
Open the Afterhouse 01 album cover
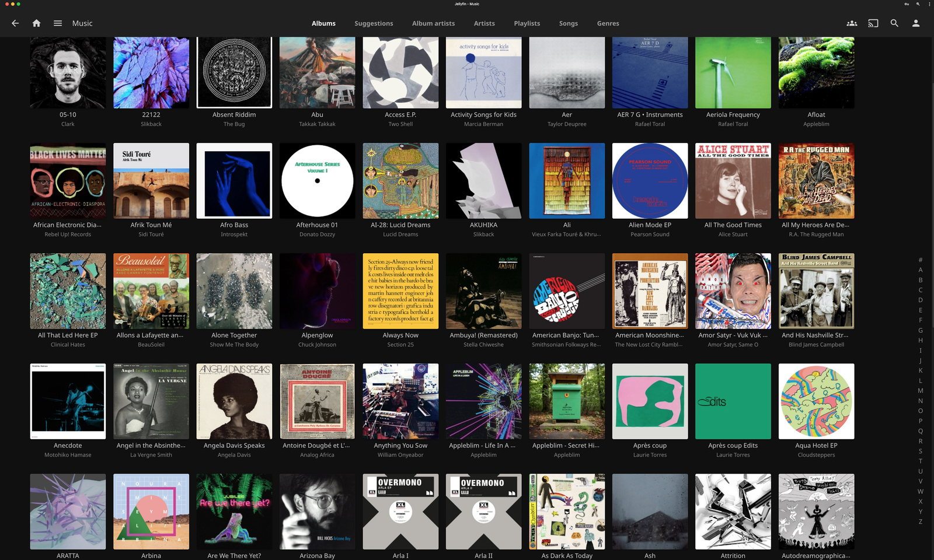(x=317, y=181)
